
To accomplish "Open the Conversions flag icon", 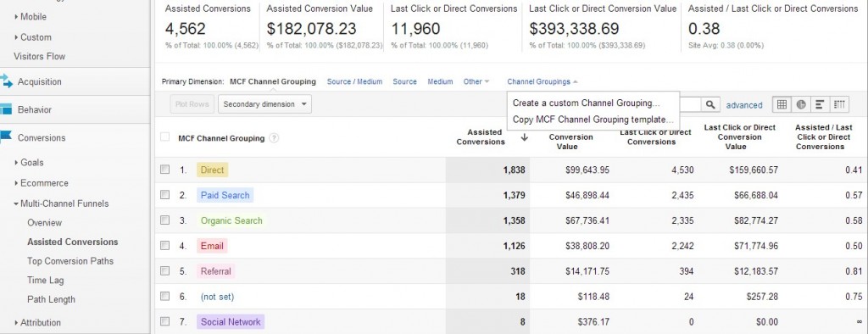I will 6,137.
